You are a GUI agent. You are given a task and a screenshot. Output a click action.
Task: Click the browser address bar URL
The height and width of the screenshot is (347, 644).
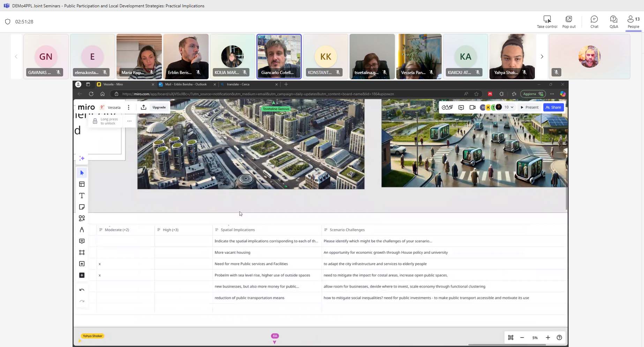[258, 94]
